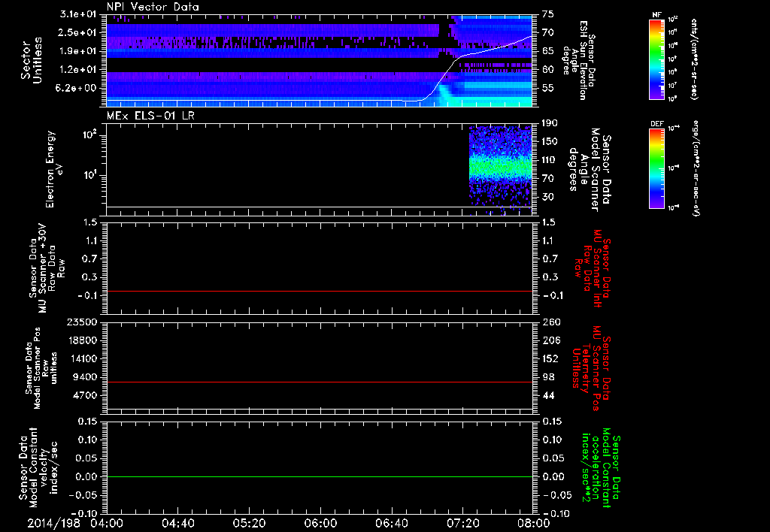Viewport: 770px width, 532px height.
Task: Click the '190' scanner angle tick
Action: pyautogui.click(x=550, y=123)
